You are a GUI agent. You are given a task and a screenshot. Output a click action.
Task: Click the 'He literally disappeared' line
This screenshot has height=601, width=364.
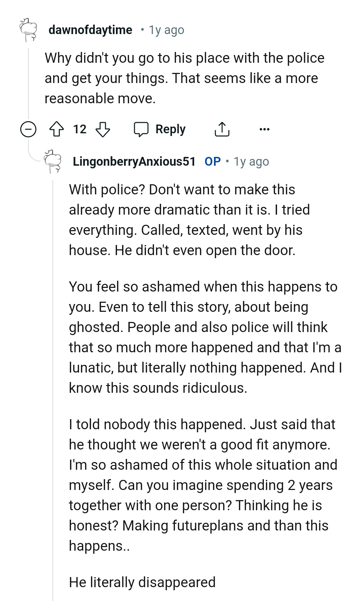click(142, 582)
